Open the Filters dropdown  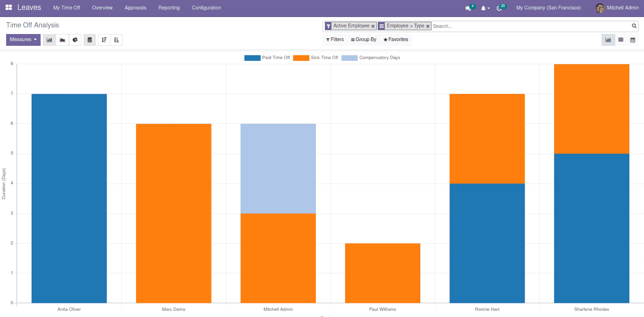click(x=335, y=40)
